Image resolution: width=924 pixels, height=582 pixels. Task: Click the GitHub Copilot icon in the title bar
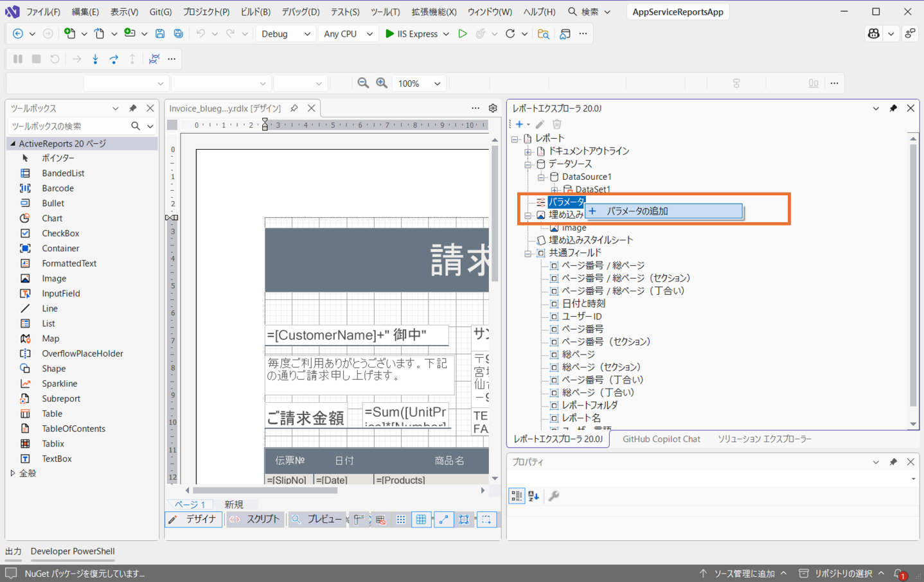tap(873, 34)
